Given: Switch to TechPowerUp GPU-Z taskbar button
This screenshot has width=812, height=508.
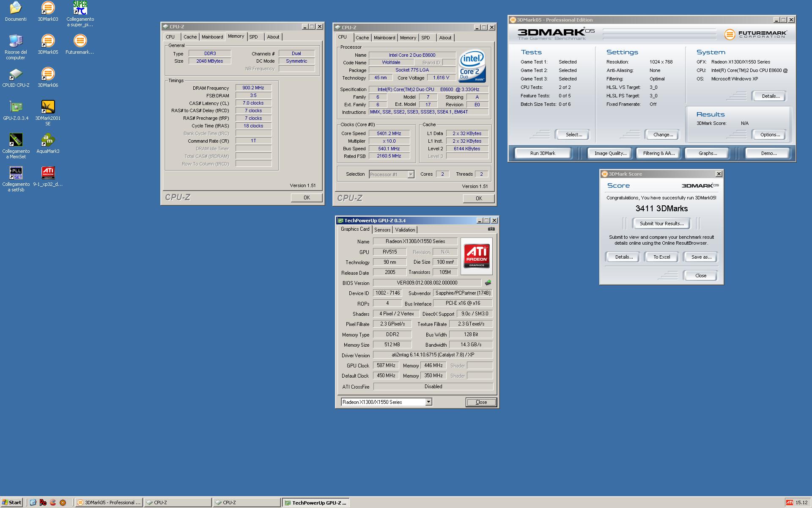Looking at the screenshot, I should tap(315, 502).
